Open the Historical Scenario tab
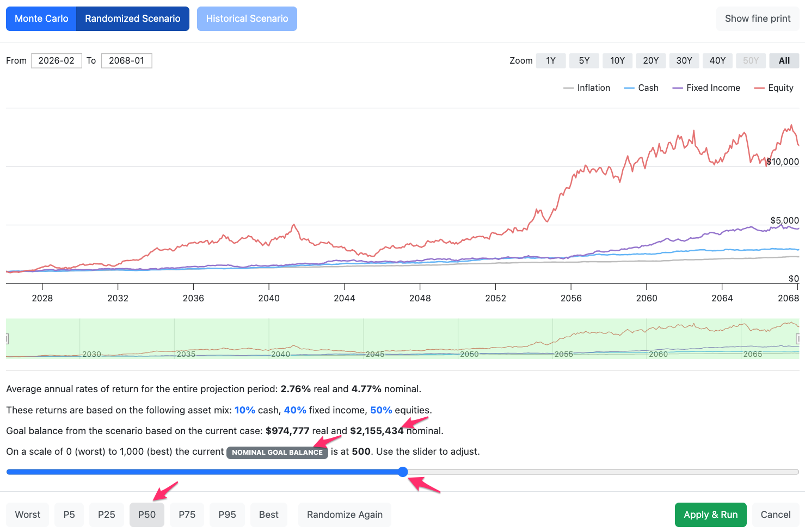 coord(247,18)
